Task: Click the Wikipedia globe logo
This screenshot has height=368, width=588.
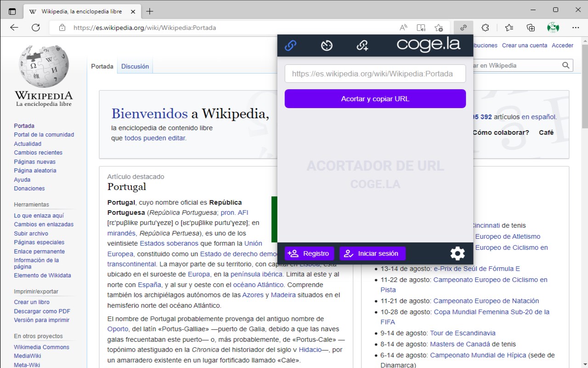Action: coord(44,66)
